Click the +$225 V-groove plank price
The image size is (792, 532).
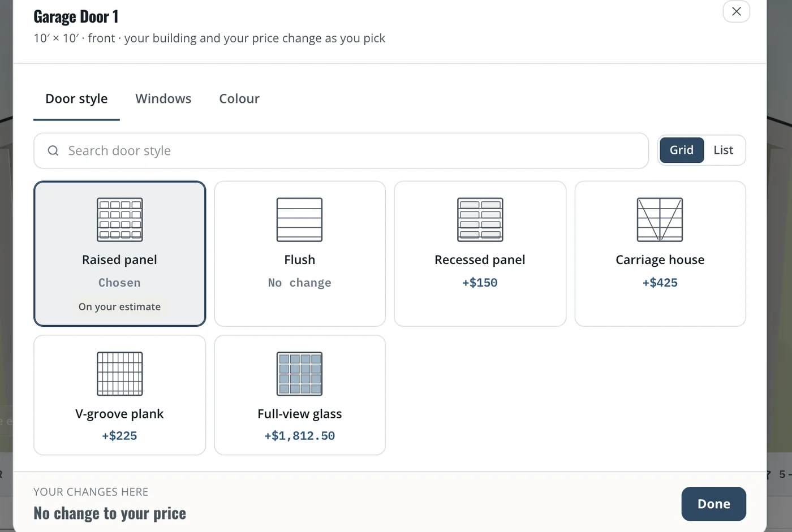[x=119, y=436]
